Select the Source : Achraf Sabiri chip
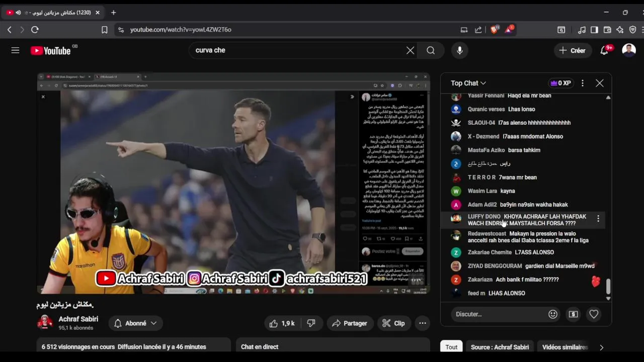The width and height of the screenshot is (644, 362). point(500,347)
